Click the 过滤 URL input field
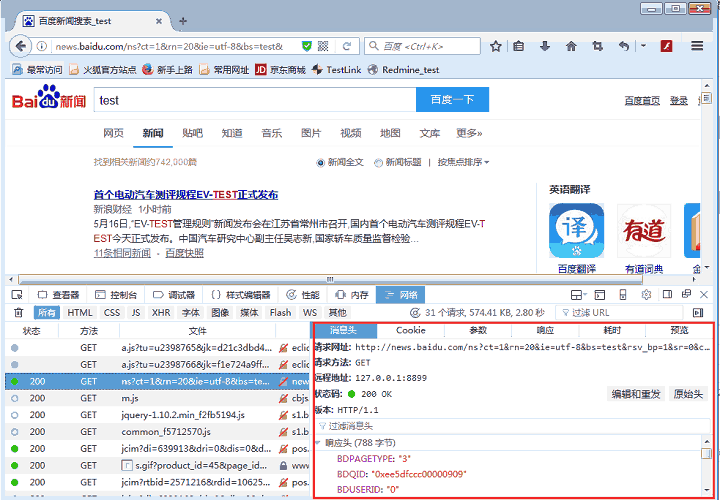This screenshot has width=720, height=500. click(x=619, y=313)
